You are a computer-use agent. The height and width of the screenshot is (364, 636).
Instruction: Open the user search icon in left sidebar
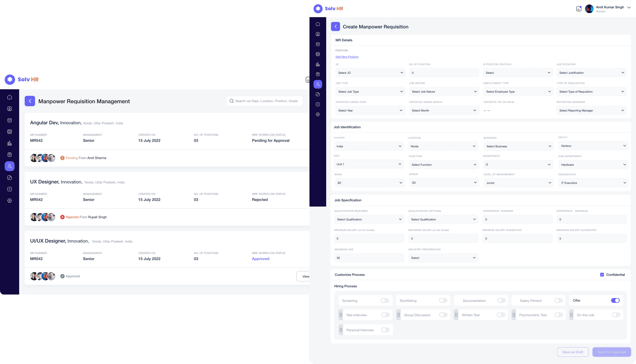[x=10, y=166]
